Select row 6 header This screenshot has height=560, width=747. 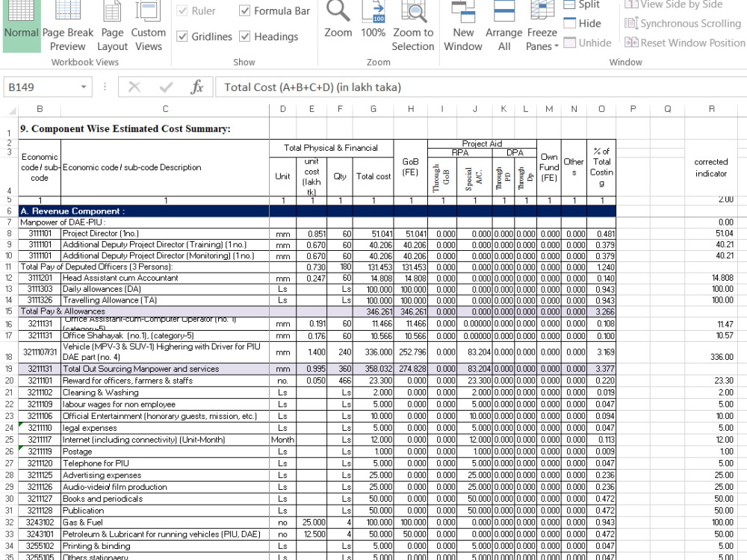(x=9, y=211)
